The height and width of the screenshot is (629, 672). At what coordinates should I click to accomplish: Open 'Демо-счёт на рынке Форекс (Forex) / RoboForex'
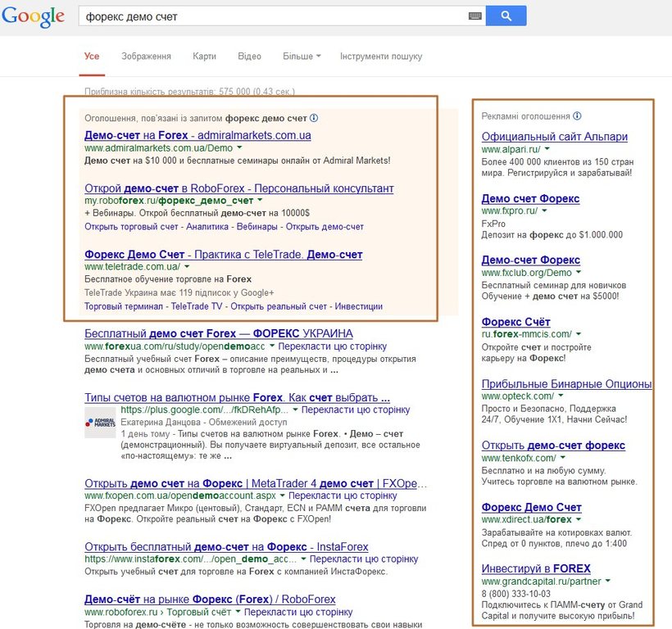click(x=210, y=599)
